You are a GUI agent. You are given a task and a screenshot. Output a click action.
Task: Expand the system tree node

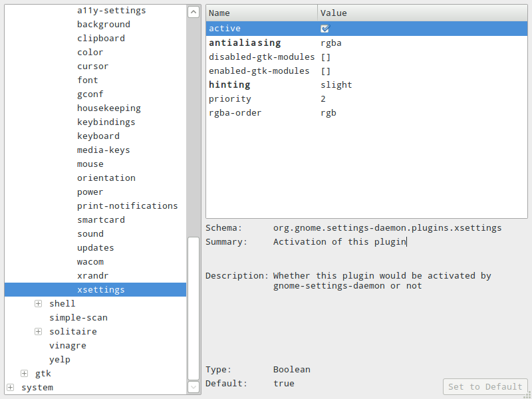[10, 388]
